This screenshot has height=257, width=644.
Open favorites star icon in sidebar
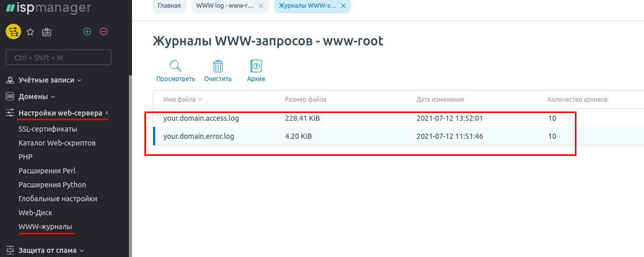[x=30, y=32]
